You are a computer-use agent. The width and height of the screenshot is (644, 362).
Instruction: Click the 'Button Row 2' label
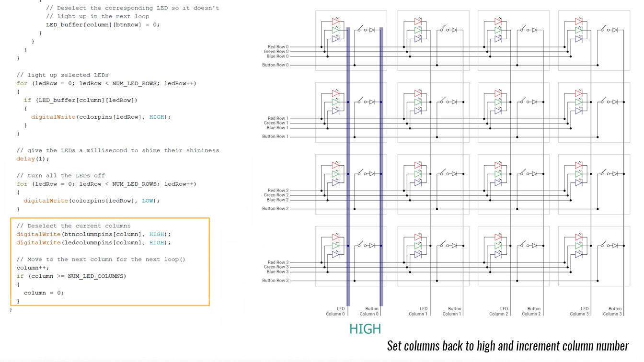click(x=276, y=209)
